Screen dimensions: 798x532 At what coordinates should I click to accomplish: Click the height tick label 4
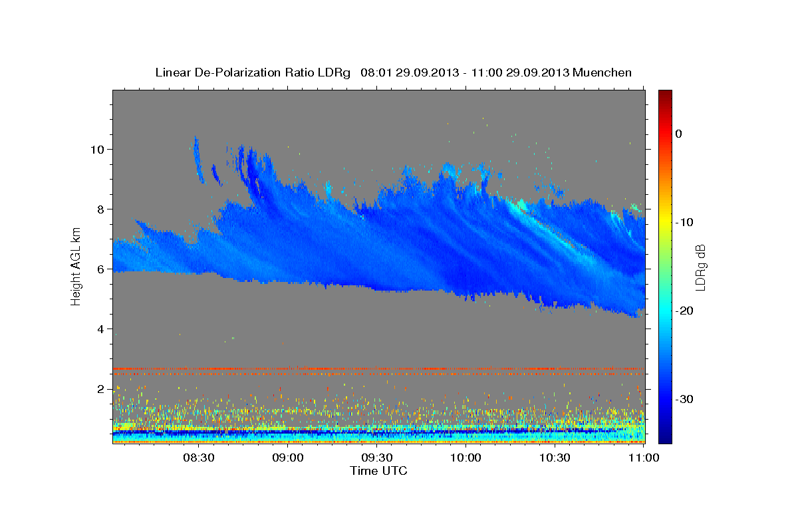click(100, 329)
